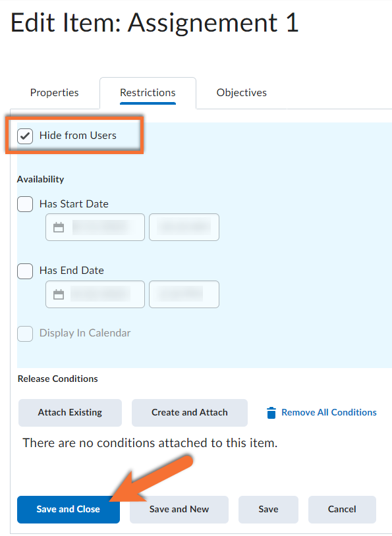
Task: Click the Save and Close button
Action: (x=69, y=510)
